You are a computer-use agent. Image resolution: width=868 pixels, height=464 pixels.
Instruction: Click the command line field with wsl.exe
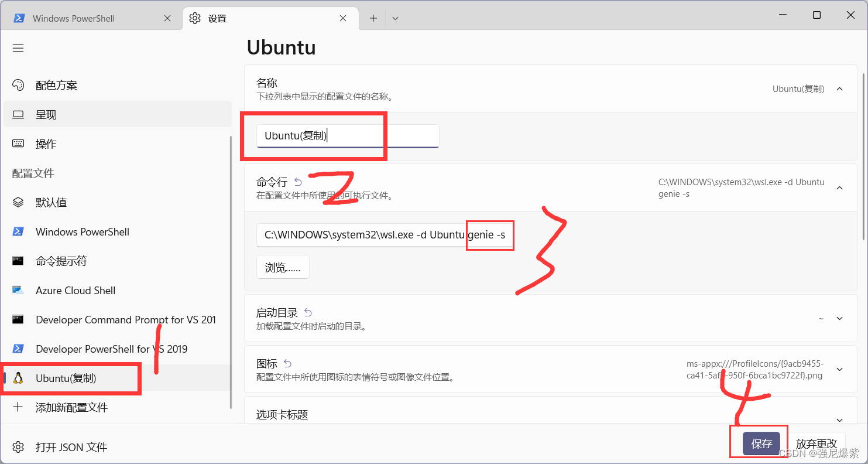pyautogui.click(x=385, y=235)
